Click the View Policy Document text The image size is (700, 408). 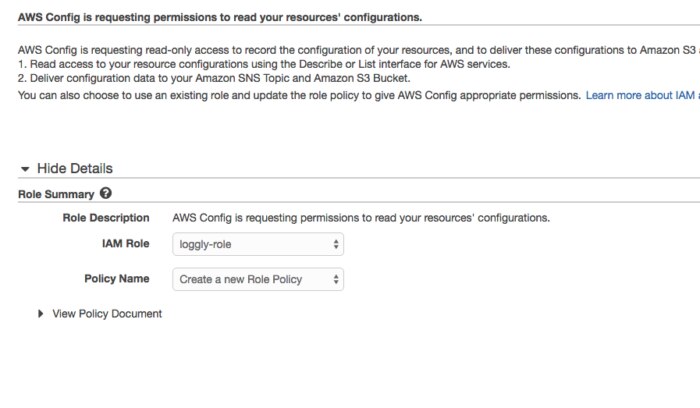[x=107, y=314]
